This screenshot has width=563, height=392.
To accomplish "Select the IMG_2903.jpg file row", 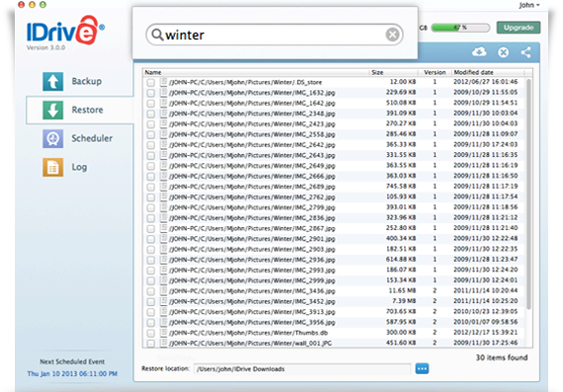I will click(x=334, y=249).
